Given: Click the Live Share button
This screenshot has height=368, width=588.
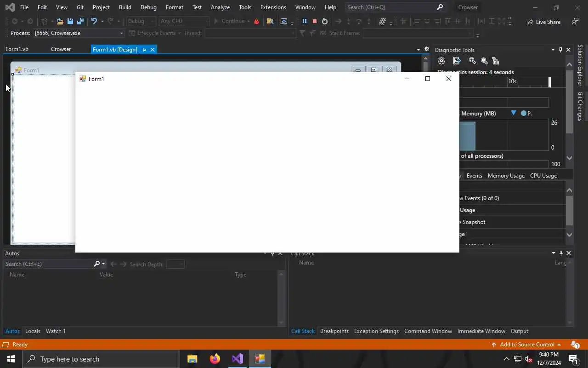Looking at the screenshot, I should 543,22.
